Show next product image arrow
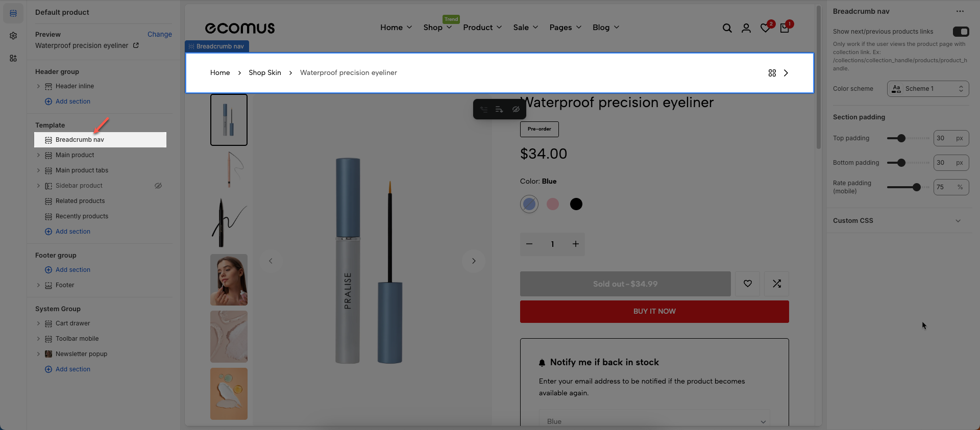980x430 pixels. [x=474, y=261]
